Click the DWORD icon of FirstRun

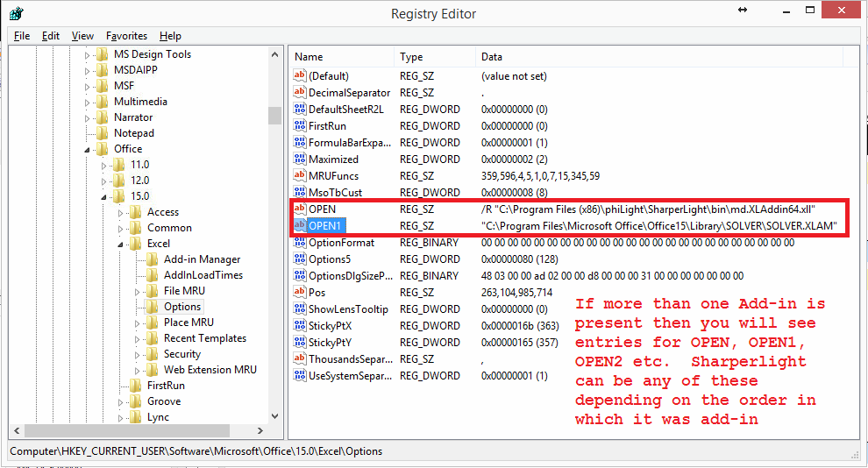point(300,125)
